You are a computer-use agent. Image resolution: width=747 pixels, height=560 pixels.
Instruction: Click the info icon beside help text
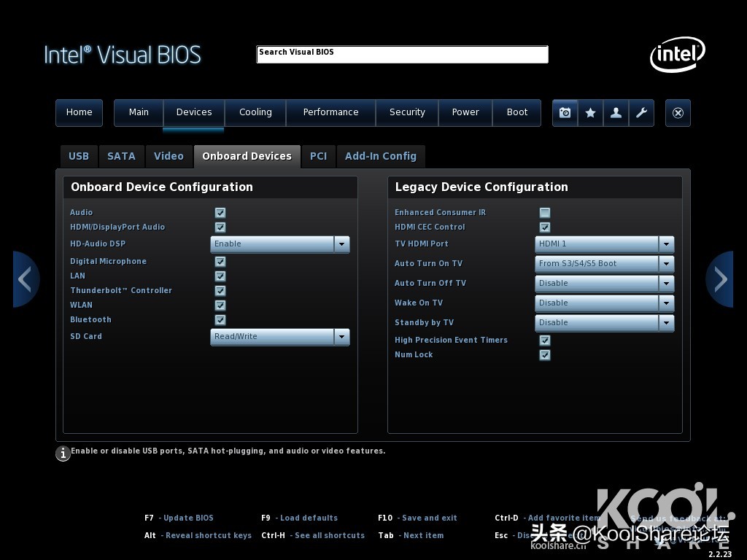tap(63, 454)
